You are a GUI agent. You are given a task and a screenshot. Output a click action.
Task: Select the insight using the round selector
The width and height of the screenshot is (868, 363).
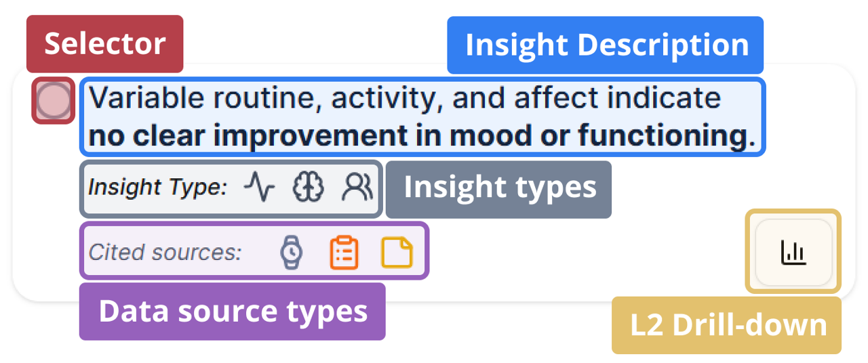(x=54, y=100)
